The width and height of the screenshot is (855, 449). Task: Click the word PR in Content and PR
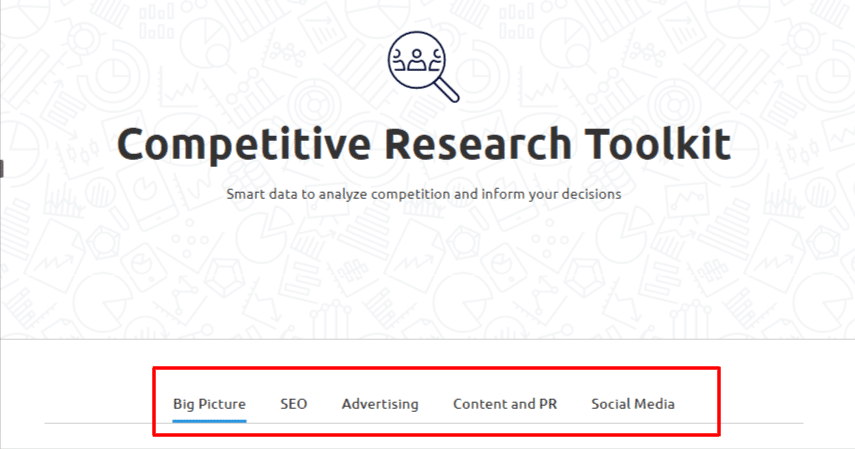click(x=547, y=404)
